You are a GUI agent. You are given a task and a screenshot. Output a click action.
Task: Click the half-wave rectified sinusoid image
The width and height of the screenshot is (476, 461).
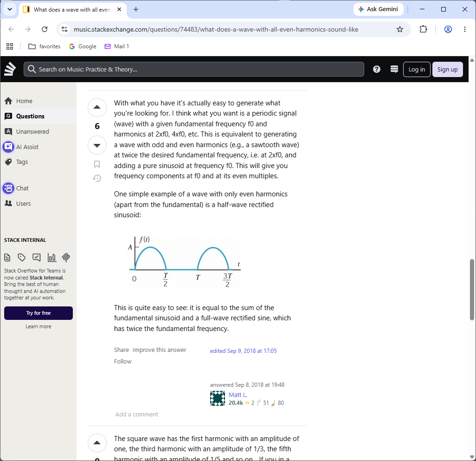(184, 262)
